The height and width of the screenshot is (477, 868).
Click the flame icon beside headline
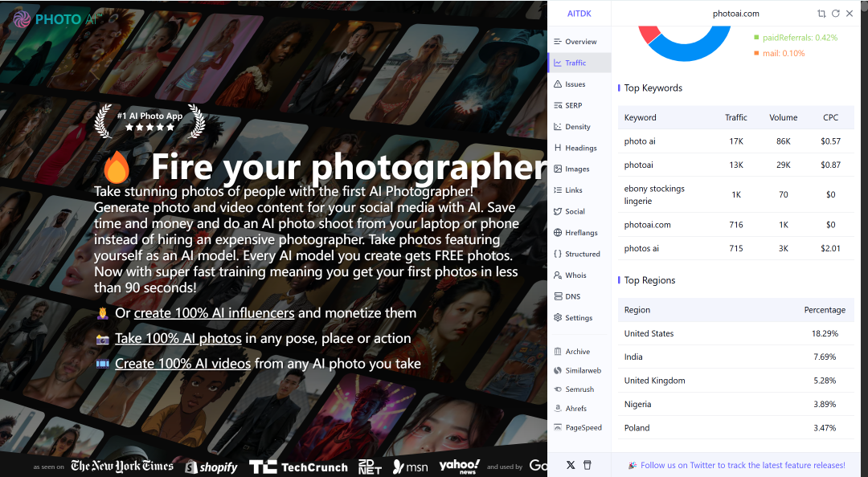point(117,167)
